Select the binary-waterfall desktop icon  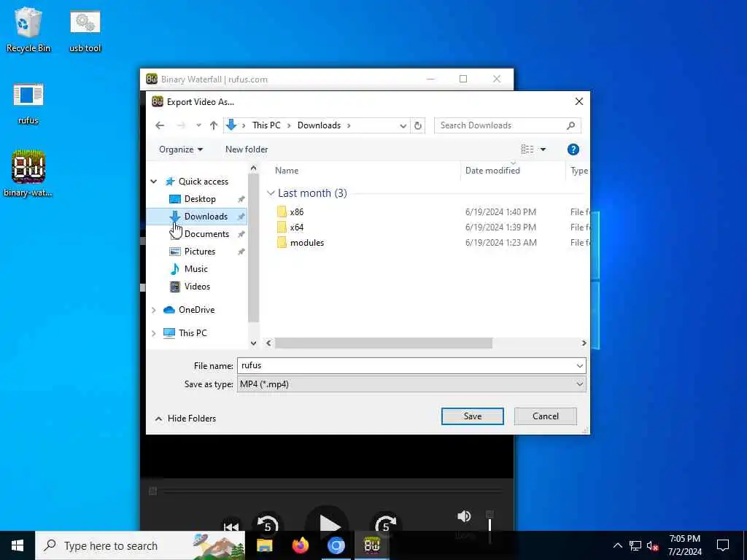28,173
